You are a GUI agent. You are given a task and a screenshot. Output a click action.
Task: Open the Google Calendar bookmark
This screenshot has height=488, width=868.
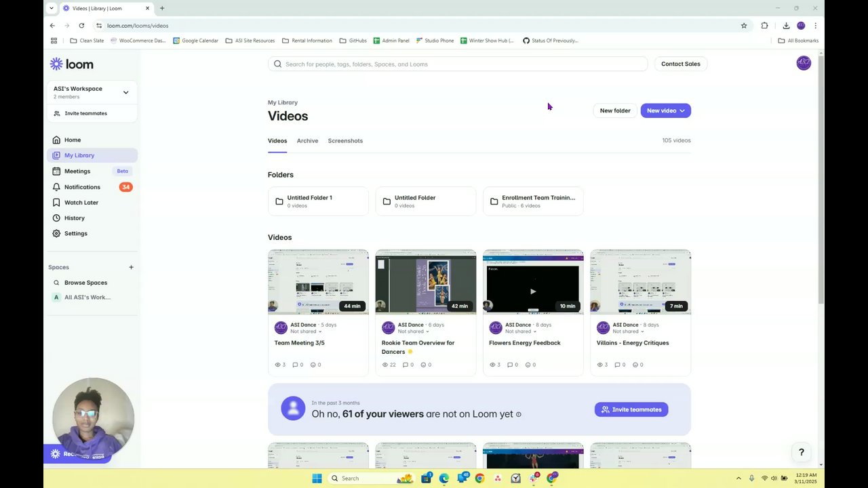click(196, 41)
